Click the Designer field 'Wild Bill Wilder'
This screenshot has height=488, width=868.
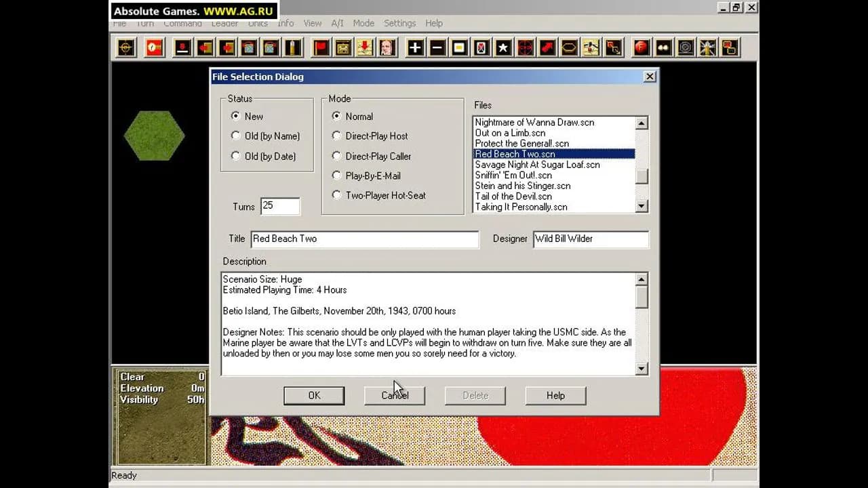(591, 239)
